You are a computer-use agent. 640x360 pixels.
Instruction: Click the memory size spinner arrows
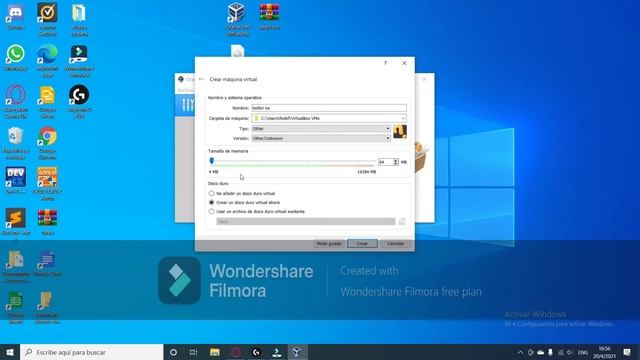tap(396, 162)
